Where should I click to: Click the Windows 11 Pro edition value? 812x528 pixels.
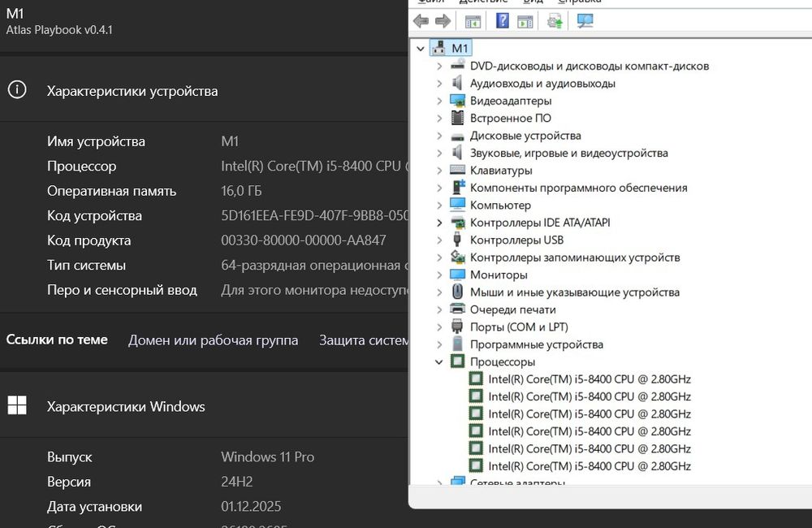tap(268, 457)
